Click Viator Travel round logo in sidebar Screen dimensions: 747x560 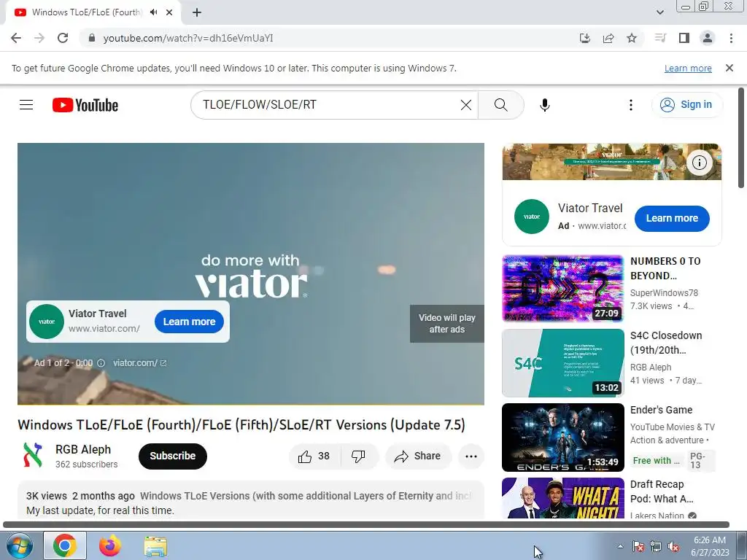tap(532, 217)
